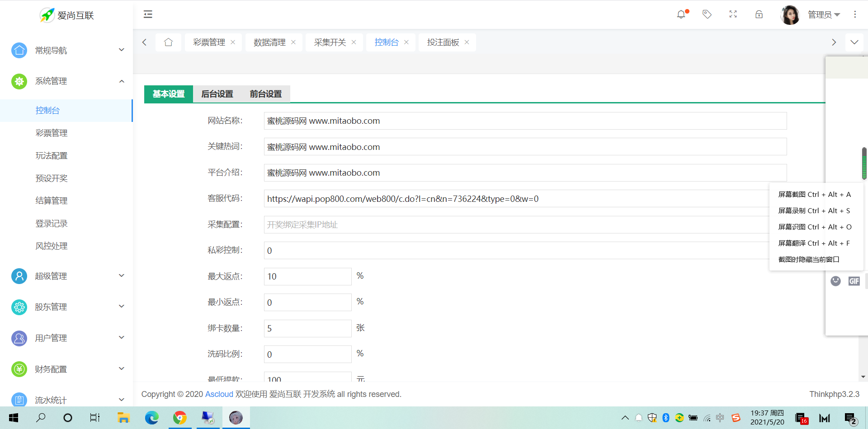Viewport: 868px width, 429px height.
Task: Toggle fullscreen mode icon
Action: [733, 14]
